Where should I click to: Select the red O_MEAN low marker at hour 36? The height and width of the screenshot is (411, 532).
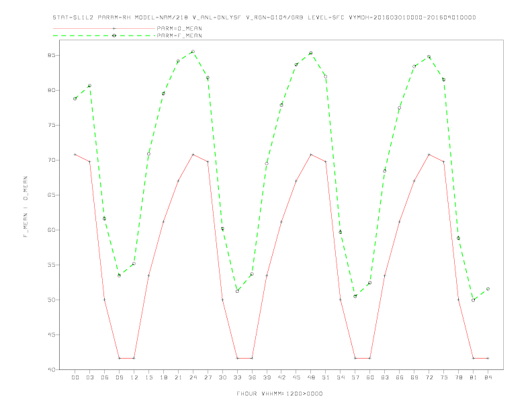252,358
